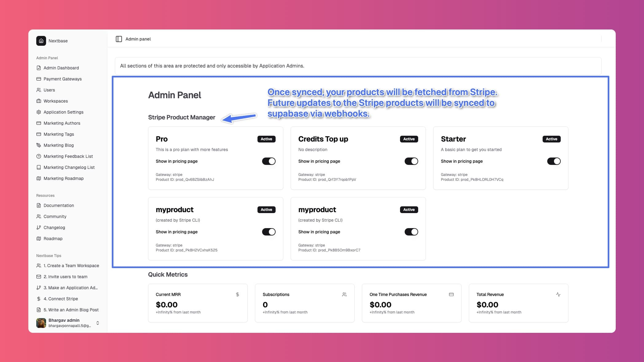
Task: Disable Show in pricing page for Credits Top up
Action: coord(411,161)
